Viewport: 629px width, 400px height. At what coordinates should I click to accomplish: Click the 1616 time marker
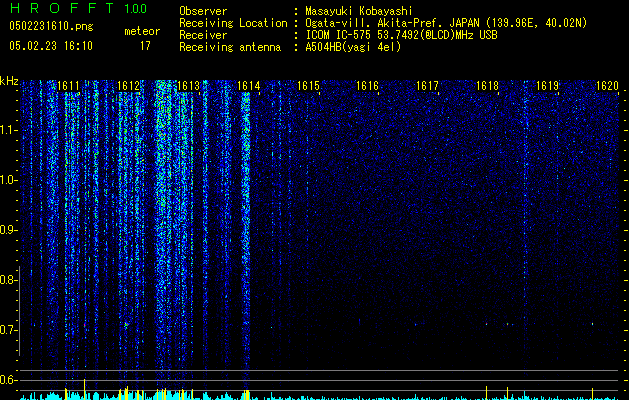[x=367, y=85]
